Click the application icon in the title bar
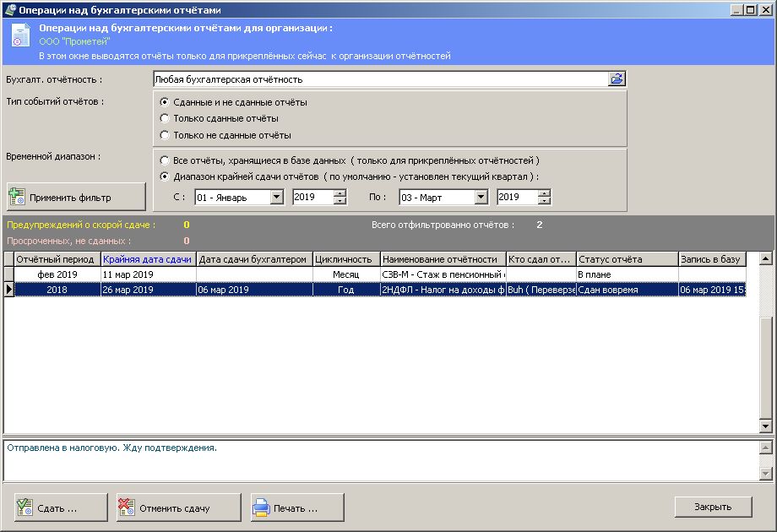The image size is (777, 532). 9,9
